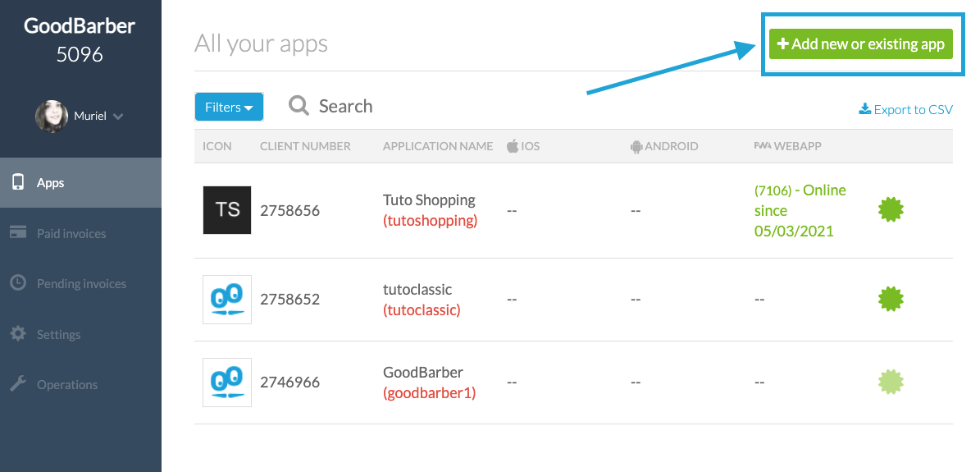Select Operations in the sidebar
980x472 pixels.
[66, 385]
